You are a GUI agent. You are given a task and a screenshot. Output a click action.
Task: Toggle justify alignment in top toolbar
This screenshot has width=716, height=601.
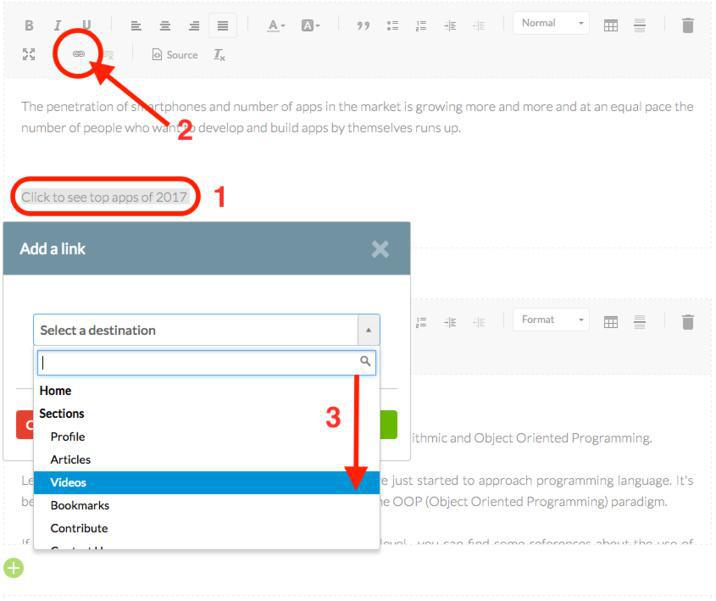[222, 26]
